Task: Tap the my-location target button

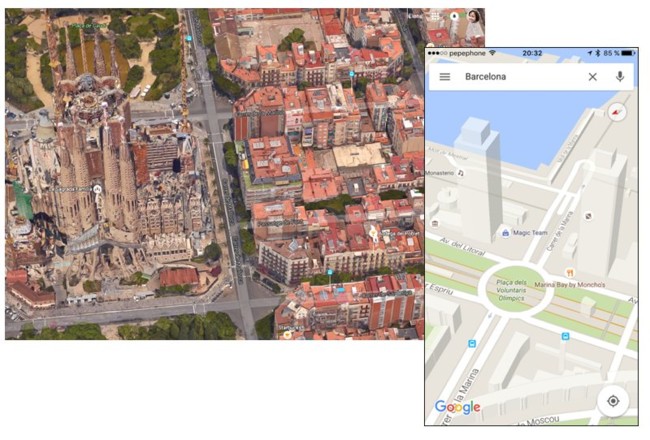Action: click(x=613, y=401)
